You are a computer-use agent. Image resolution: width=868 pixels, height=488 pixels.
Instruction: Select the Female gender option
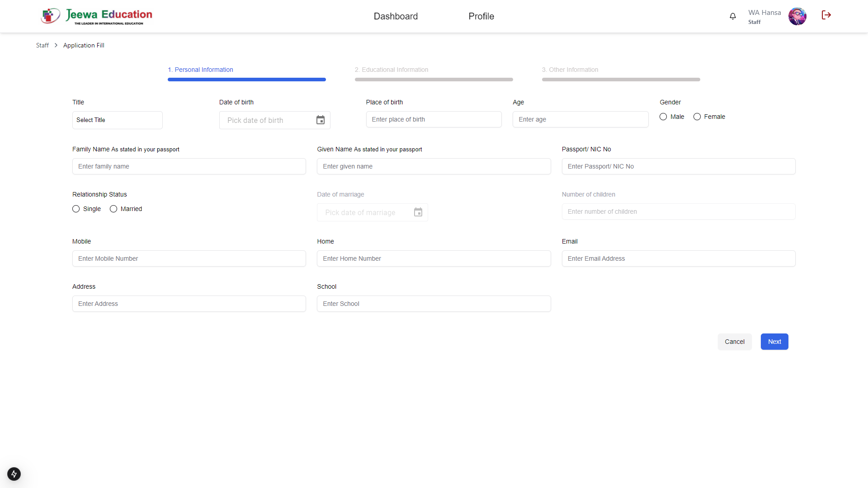[x=696, y=117]
